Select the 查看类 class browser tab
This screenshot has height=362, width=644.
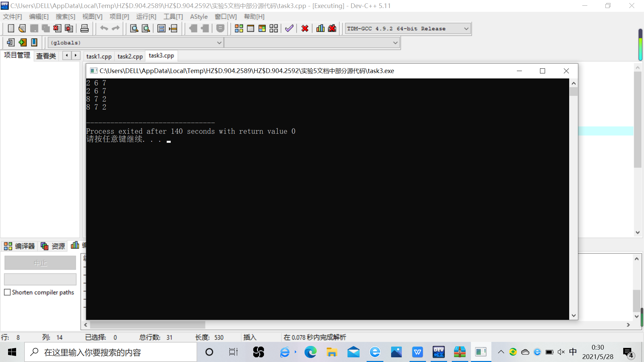pos(46,56)
